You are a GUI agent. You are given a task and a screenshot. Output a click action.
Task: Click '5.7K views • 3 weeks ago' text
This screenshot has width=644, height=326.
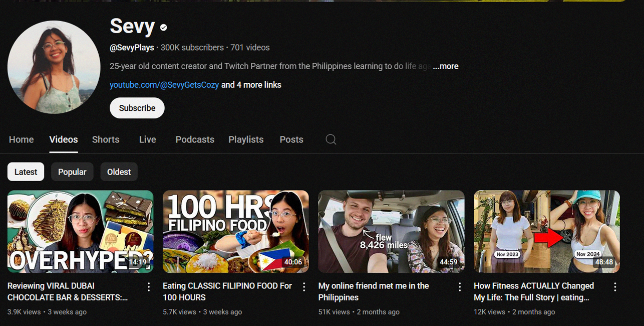pyautogui.click(x=202, y=312)
